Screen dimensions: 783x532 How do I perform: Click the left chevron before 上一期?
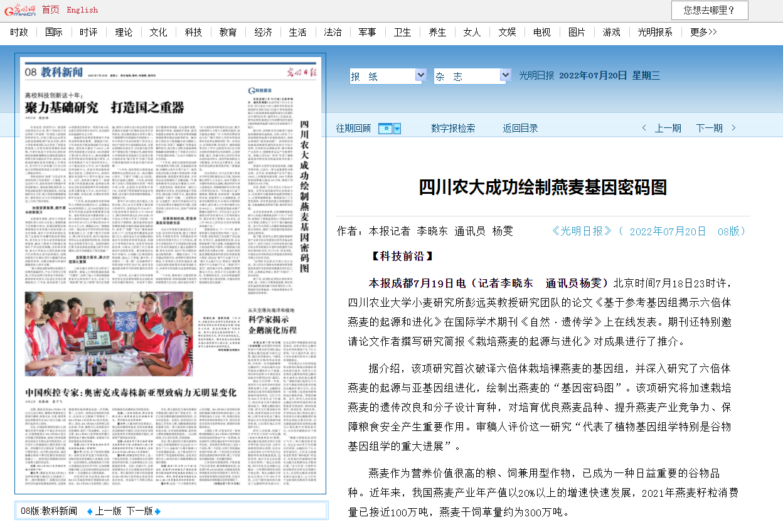pyautogui.click(x=644, y=128)
